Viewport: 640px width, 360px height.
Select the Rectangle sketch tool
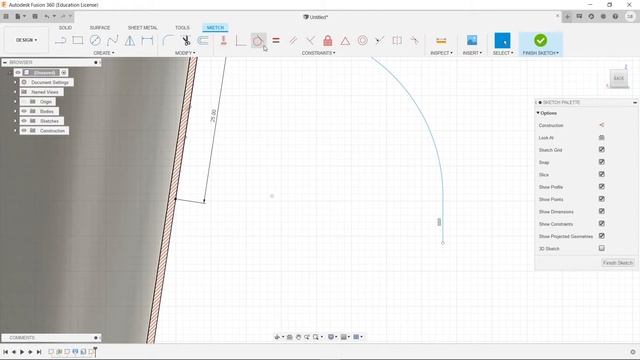click(x=78, y=40)
